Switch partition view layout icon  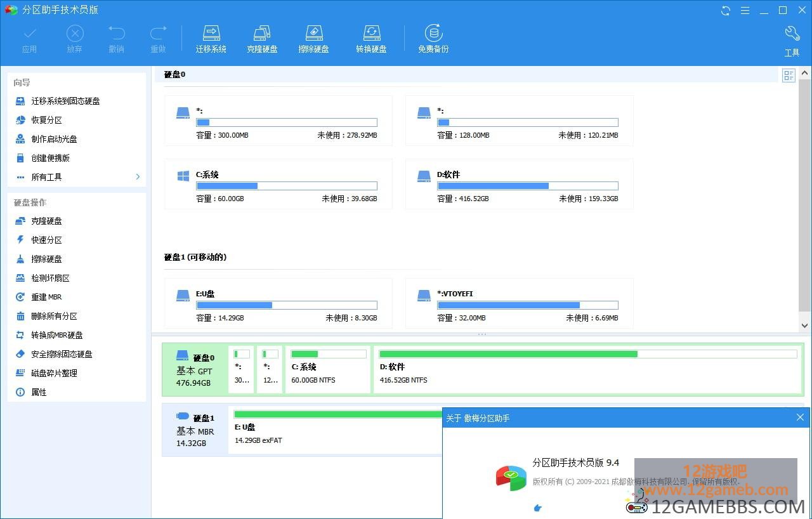click(x=789, y=76)
